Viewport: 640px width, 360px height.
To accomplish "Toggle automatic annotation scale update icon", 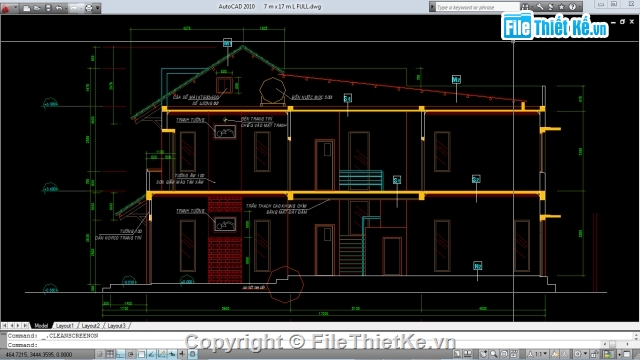I will (x=564, y=354).
